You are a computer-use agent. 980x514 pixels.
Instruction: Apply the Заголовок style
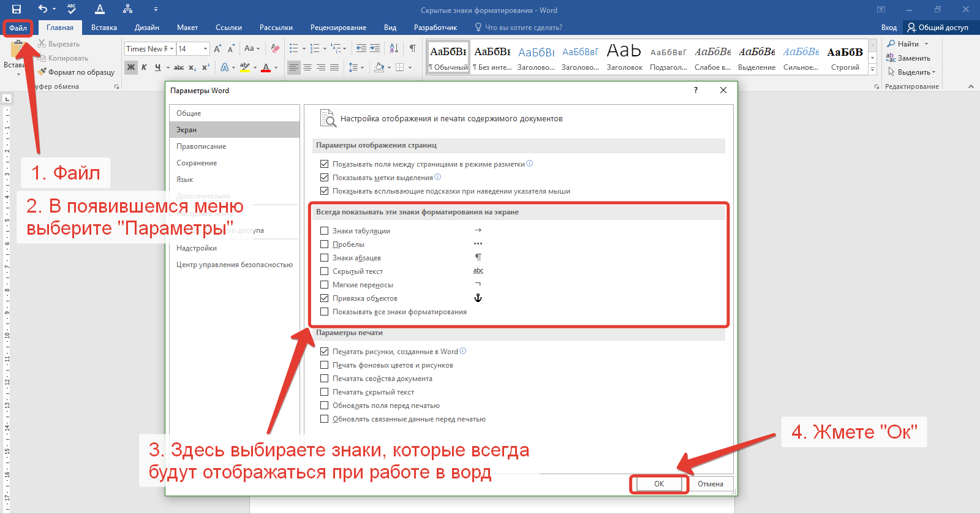(x=624, y=58)
